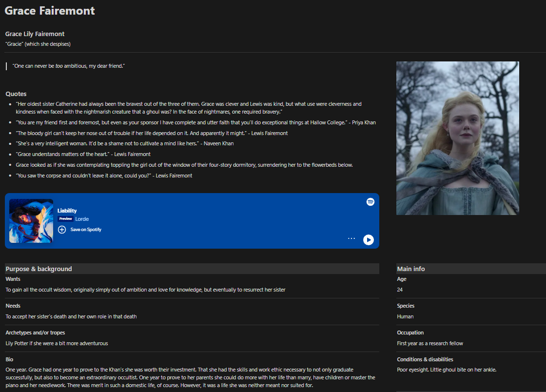Click the "One can never be too ambitious" quote
The height and width of the screenshot is (392, 546).
tap(69, 66)
